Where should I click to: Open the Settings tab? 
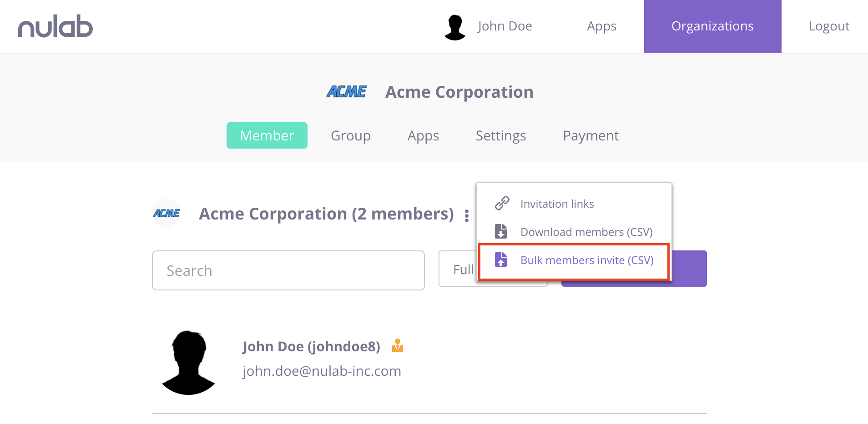click(x=500, y=135)
